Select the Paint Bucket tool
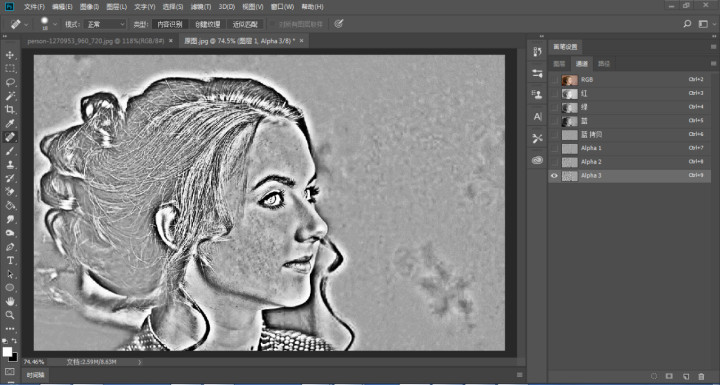720x385 pixels. [x=10, y=205]
